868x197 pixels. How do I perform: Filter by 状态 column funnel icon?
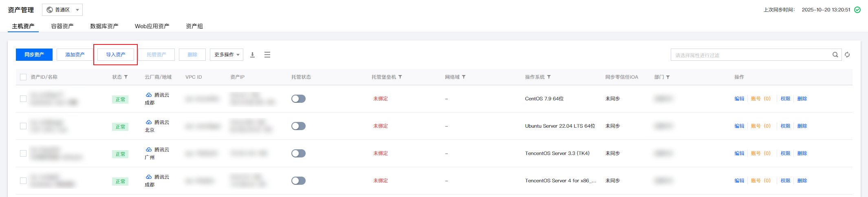pos(126,77)
